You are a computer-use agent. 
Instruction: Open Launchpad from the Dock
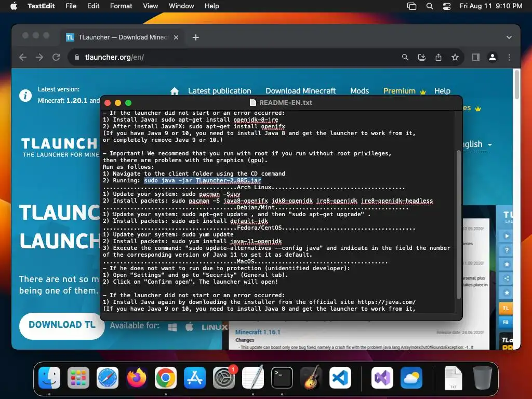[78, 378]
